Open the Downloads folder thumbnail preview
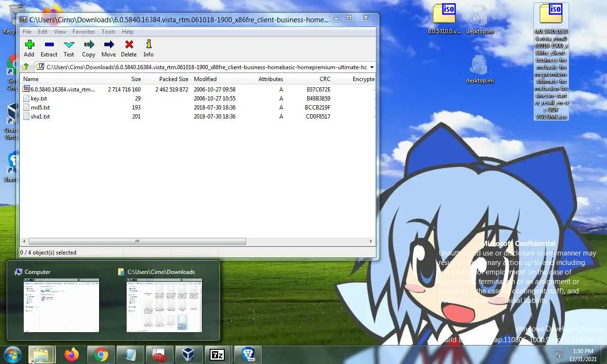 click(164, 305)
